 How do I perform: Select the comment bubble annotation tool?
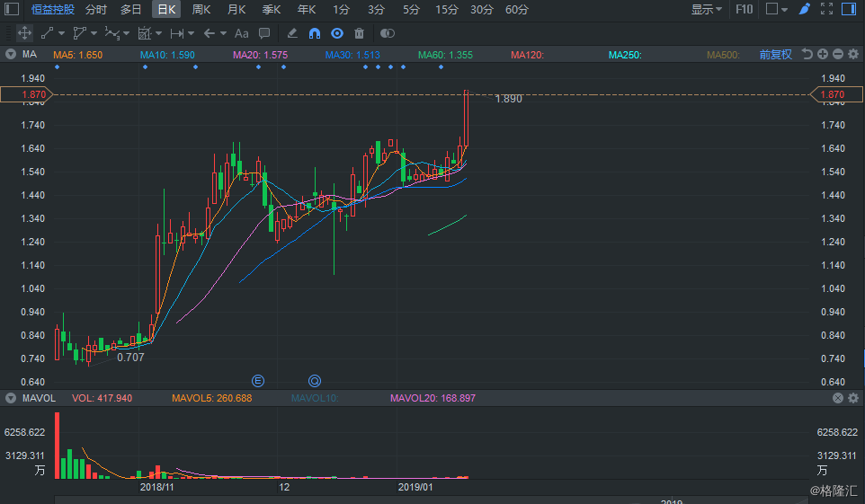[264, 33]
